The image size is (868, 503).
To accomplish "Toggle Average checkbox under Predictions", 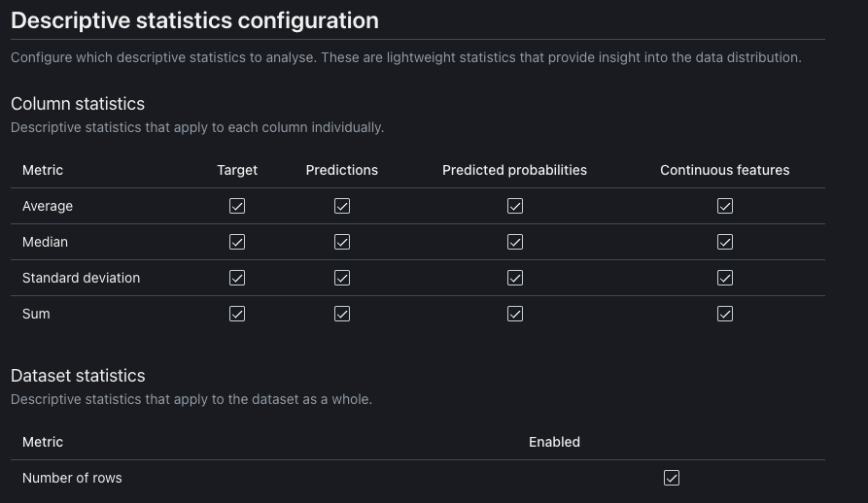I will click(x=342, y=206).
